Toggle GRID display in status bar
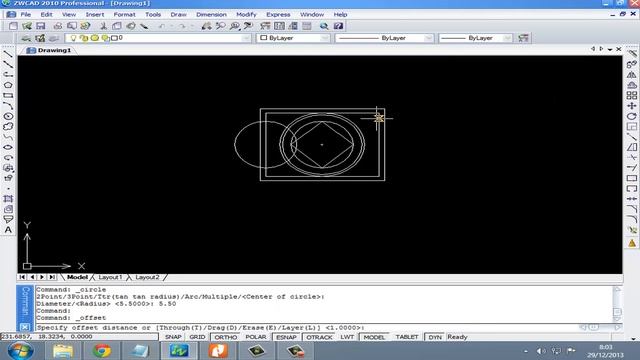Viewport: 640px width, 360px height. tap(197, 337)
